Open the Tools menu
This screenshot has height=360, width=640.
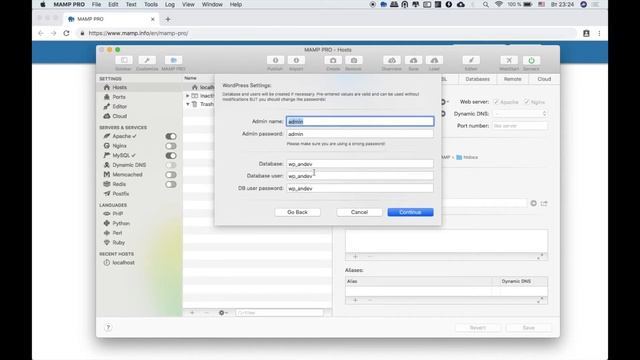[x=151, y=4]
